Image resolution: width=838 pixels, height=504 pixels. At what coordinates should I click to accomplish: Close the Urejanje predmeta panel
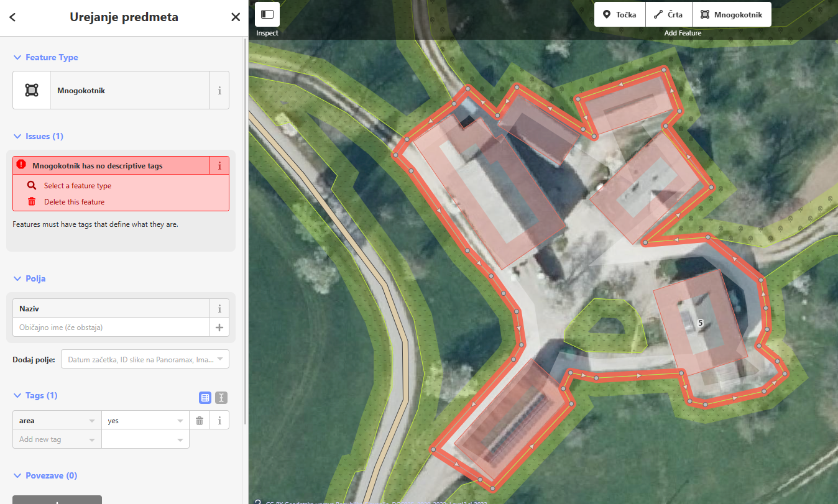[236, 17]
